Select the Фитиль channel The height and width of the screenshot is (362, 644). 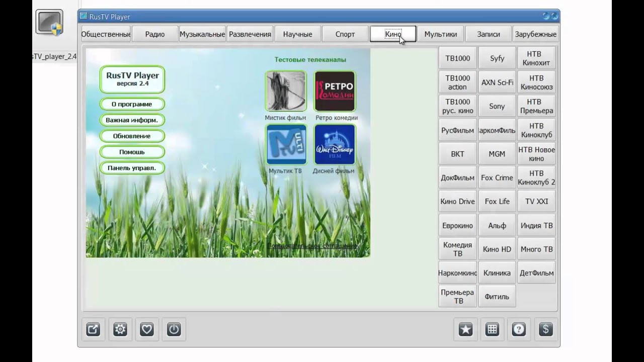point(497,297)
